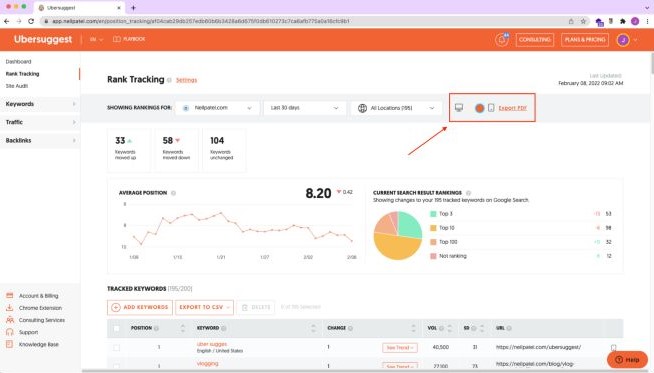This screenshot has height=373, width=654.
Task: Sort table by Position column arrows
Action: coord(183,328)
